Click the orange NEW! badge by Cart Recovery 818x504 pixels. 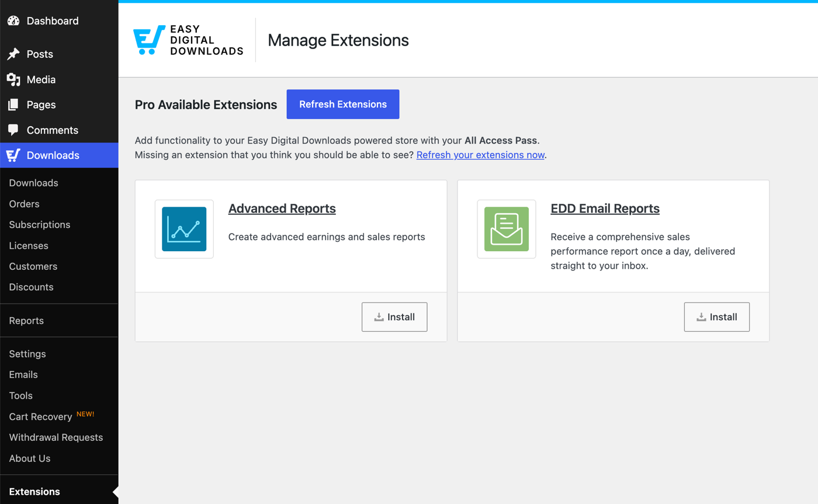point(85,414)
